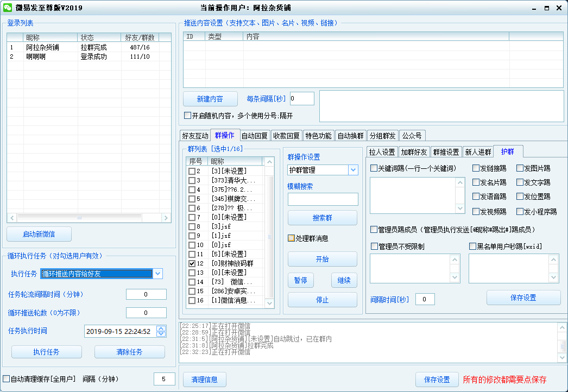Select 啊啊啊 row in login list
568x392 pixels.
click(89, 56)
